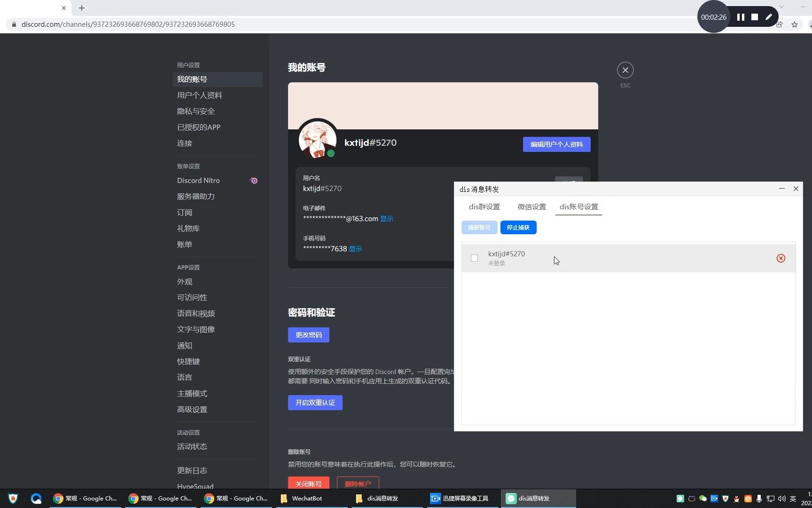Click the kxtijd profile avatar
This screenshot has width=812, height=508.
[318, 140]
